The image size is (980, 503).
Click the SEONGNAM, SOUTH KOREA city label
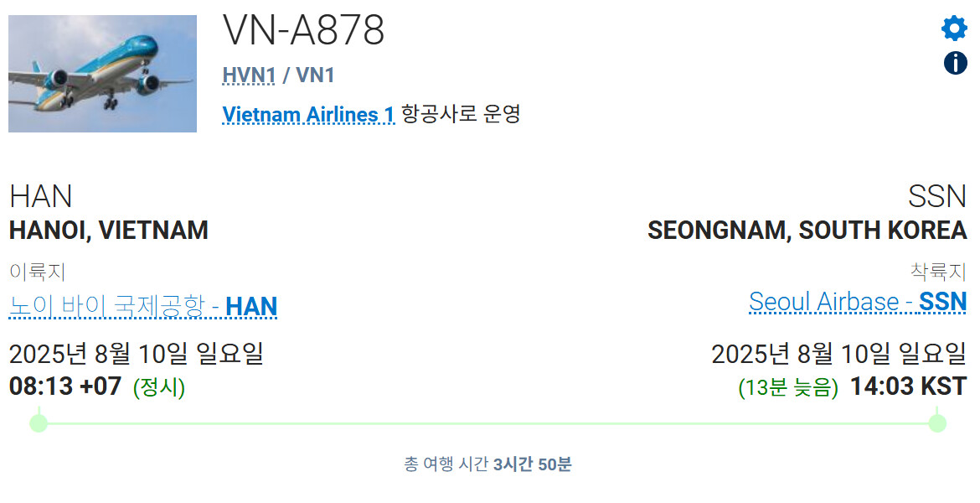pos(807,230)
